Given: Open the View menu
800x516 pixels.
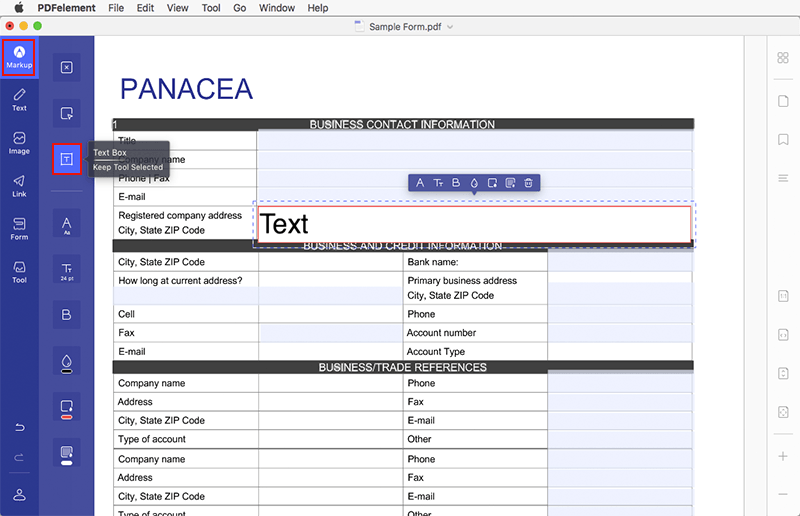Looking at the screenshot, I should [178, 8].
